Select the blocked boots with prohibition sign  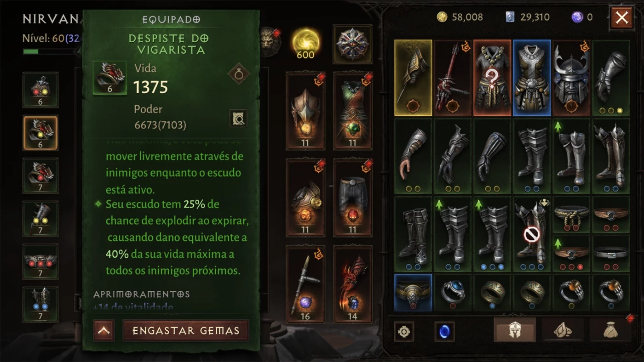tap(532, 234)
